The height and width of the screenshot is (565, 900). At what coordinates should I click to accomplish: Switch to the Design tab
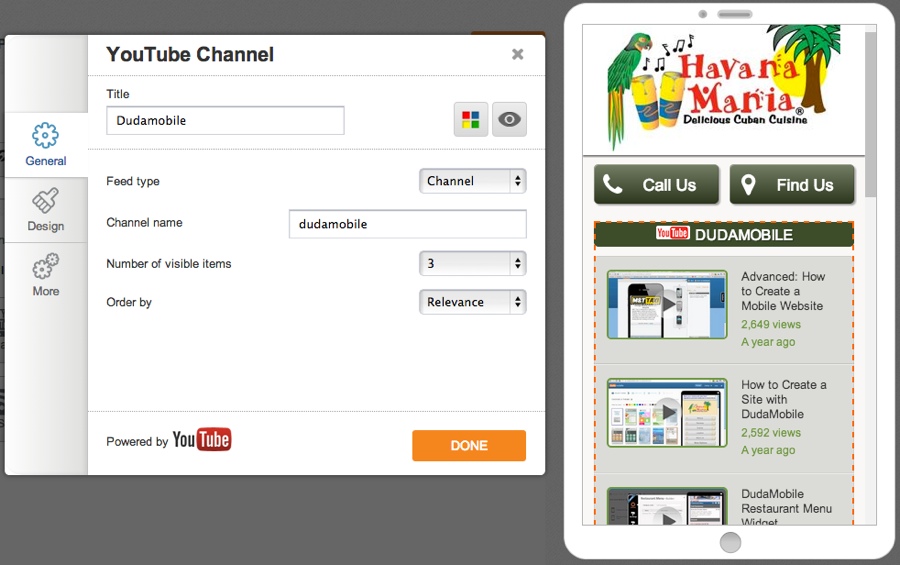click(46, 210)
